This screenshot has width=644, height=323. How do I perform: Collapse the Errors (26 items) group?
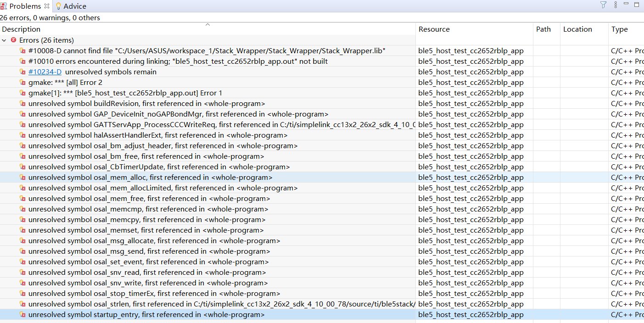tap(4, 40)
